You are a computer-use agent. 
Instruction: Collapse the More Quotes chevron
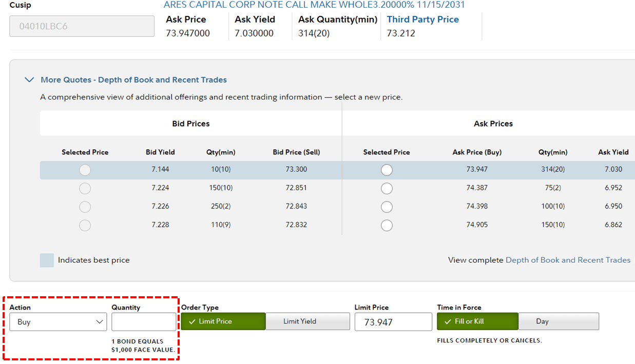coord(29,80)
